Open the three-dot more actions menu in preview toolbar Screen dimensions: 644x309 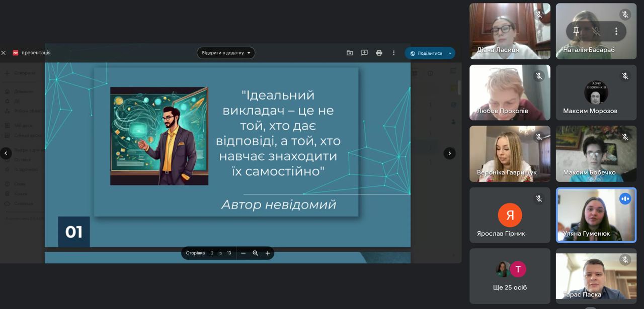(x=393, y=53)
